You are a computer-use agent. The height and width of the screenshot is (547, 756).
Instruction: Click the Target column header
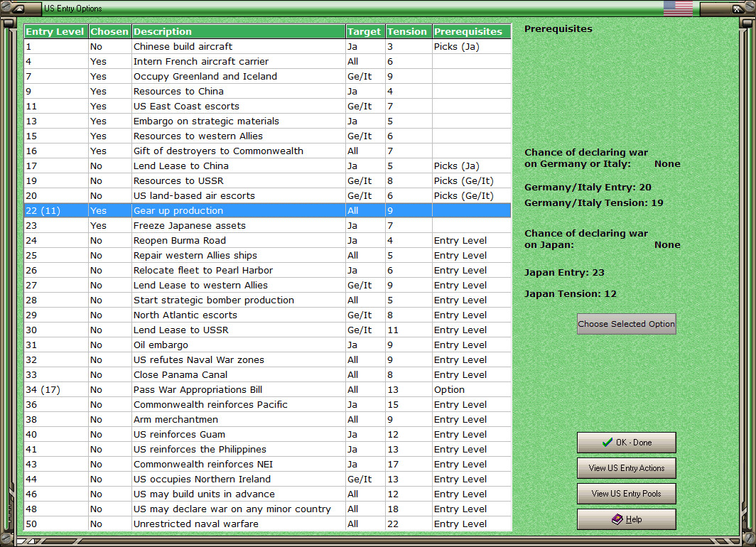point(365,31)
